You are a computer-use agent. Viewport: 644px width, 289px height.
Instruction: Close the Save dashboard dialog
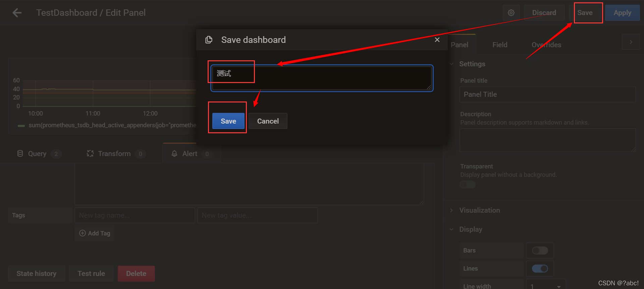(x=437, y=40)
